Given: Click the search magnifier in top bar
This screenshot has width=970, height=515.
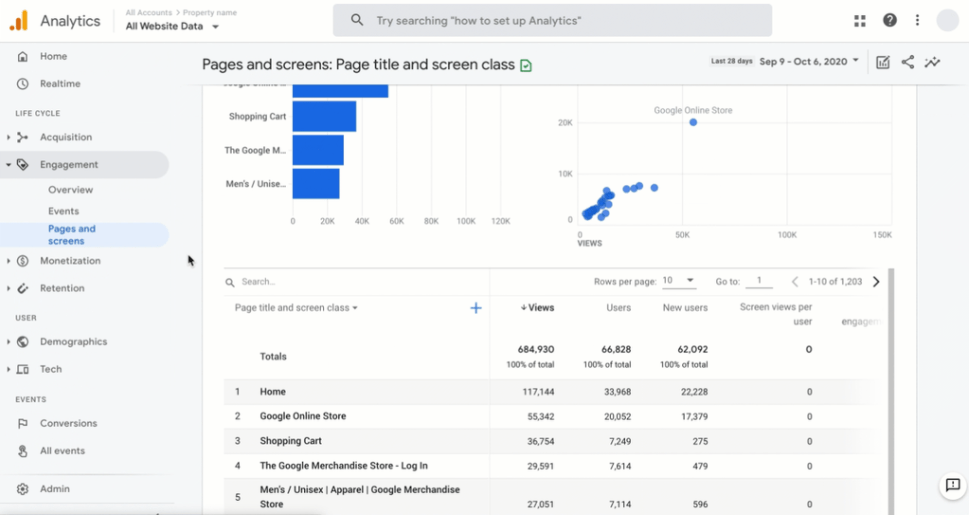Looking at the screenshot, I should pyautogui.click(x=357, y=20).
